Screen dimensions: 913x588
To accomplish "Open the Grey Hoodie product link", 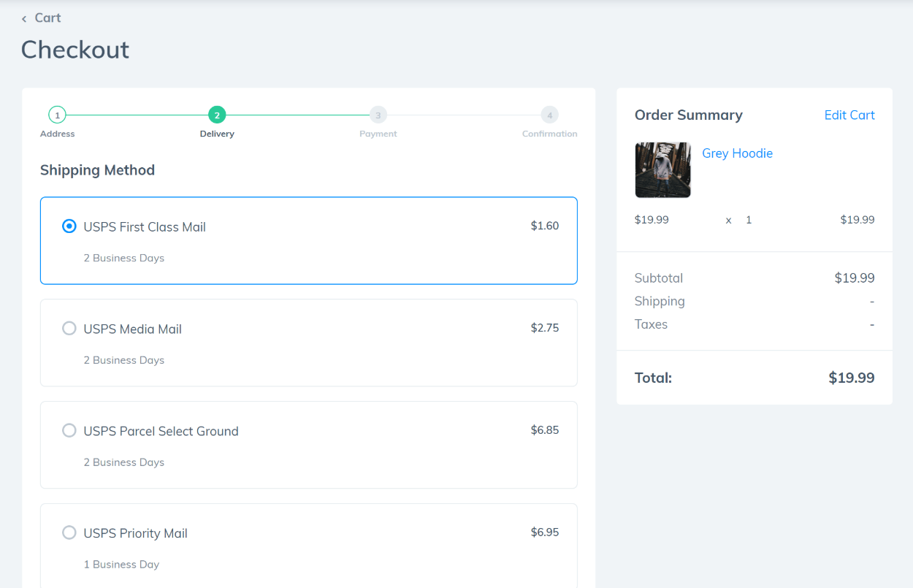I will [737, 153].
